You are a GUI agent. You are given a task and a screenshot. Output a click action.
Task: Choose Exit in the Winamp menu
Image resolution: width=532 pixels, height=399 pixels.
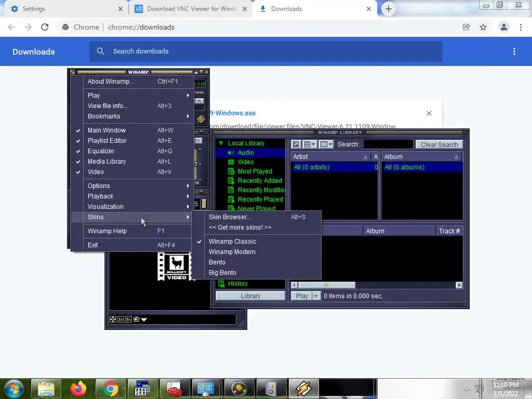coord(132,245)
